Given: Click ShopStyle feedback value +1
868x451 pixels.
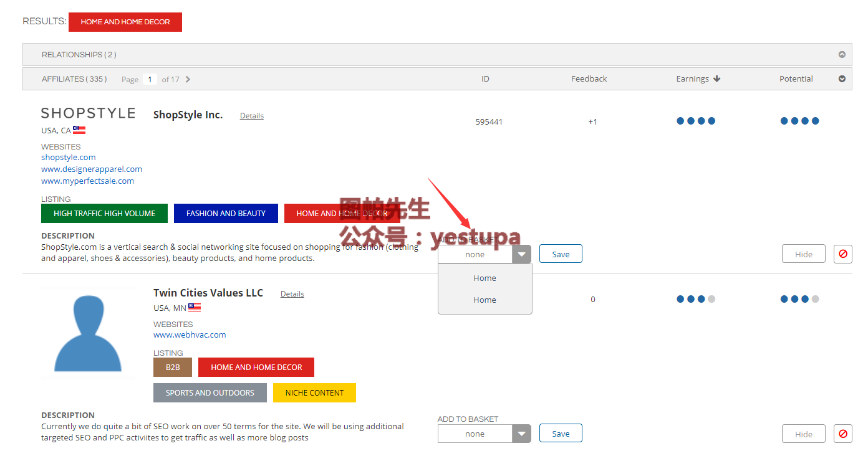Looking at the screenshot, I should pos(592,122).
